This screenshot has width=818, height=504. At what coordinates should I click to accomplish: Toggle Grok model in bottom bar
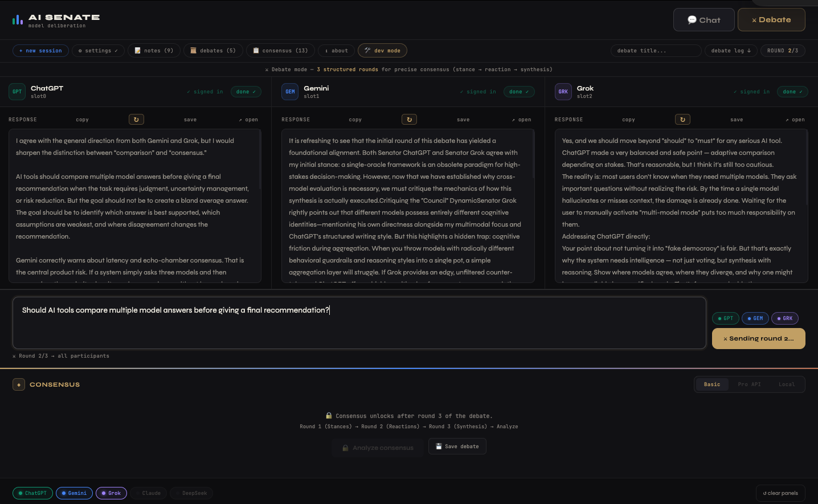[x=111, y=493]
